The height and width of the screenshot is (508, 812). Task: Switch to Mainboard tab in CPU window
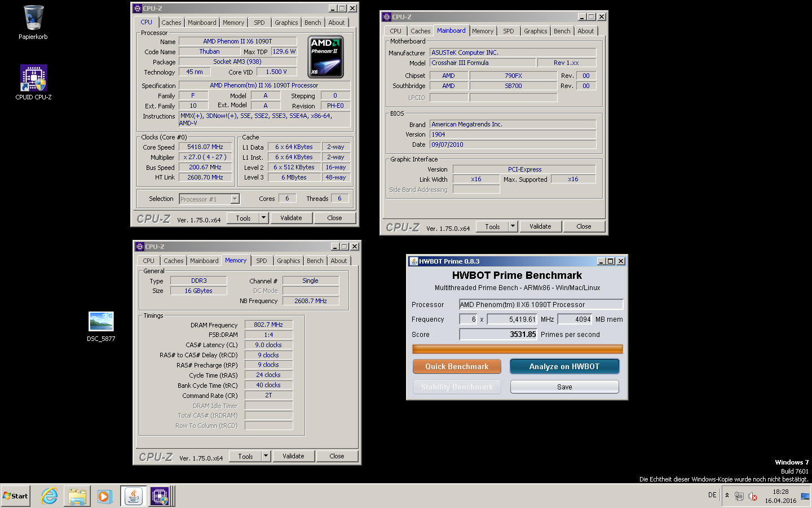(202, 23)
